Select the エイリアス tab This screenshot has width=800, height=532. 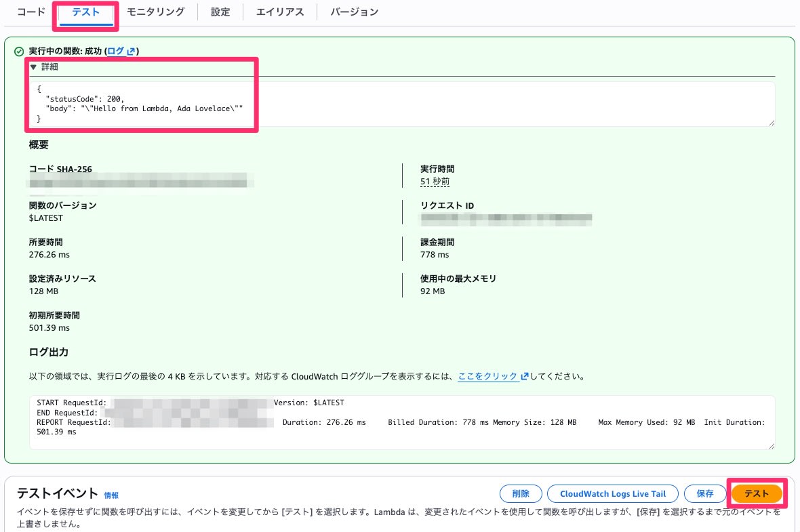click(x=279, y=12)
